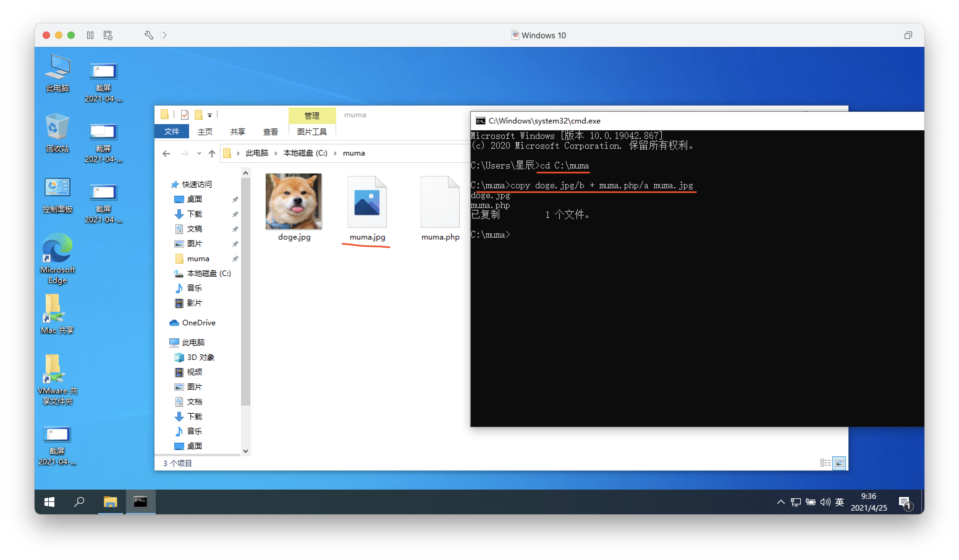
Task: Switch Explorer to large icons view
Action: pos(839,463)
